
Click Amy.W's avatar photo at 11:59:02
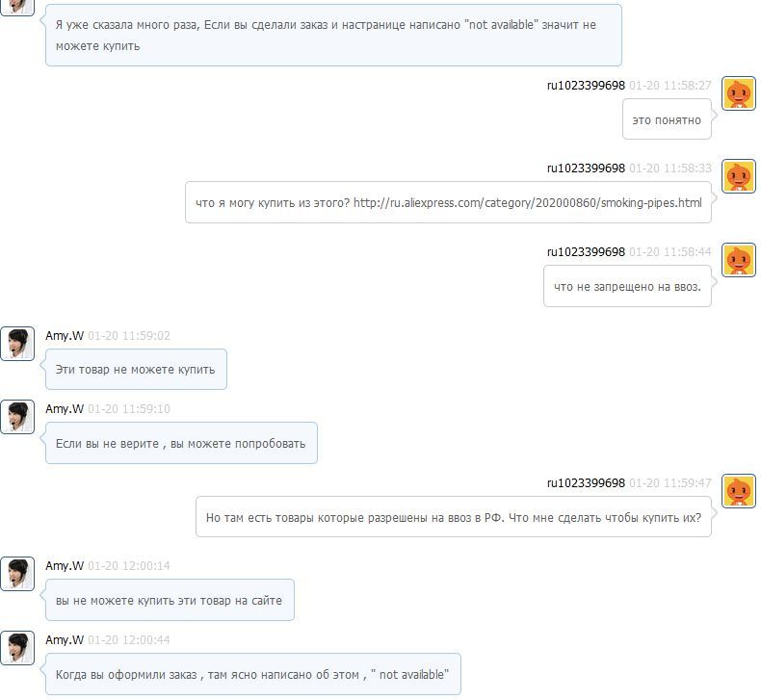coord(17,344)
